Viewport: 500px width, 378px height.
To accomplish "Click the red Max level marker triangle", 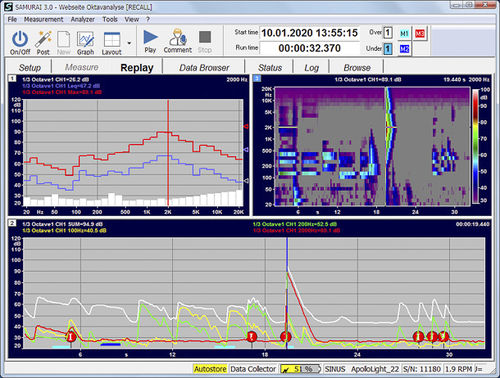I will [x=246, y=126].
